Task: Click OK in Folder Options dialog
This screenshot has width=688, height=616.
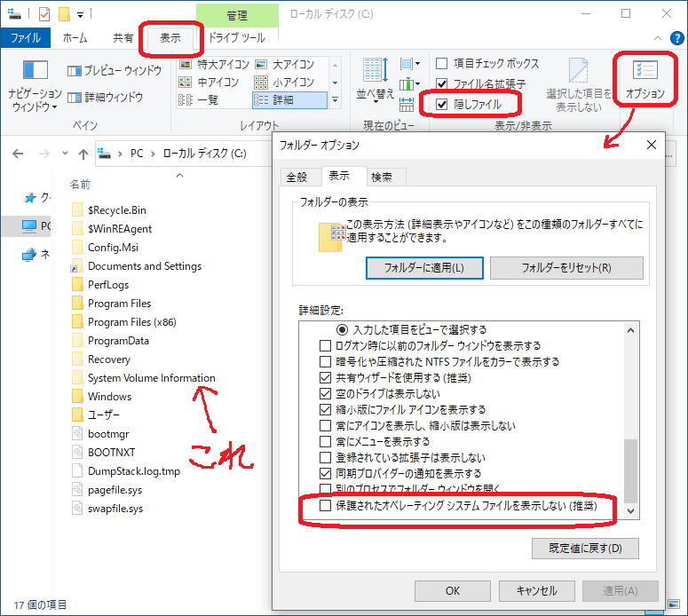Action: [453, 591]
